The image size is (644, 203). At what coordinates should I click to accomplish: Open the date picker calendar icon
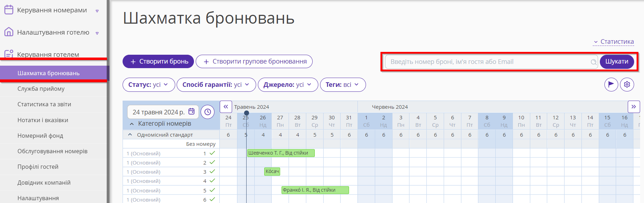(191, 112)
